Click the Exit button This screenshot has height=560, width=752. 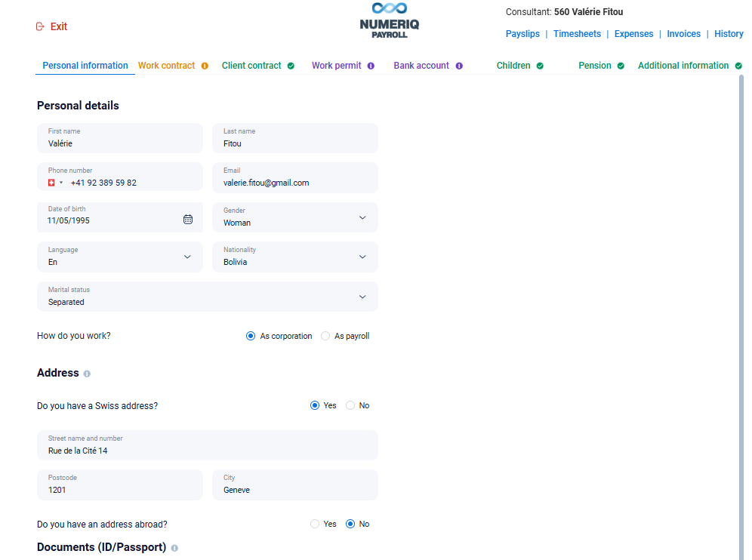coord(51,26)
